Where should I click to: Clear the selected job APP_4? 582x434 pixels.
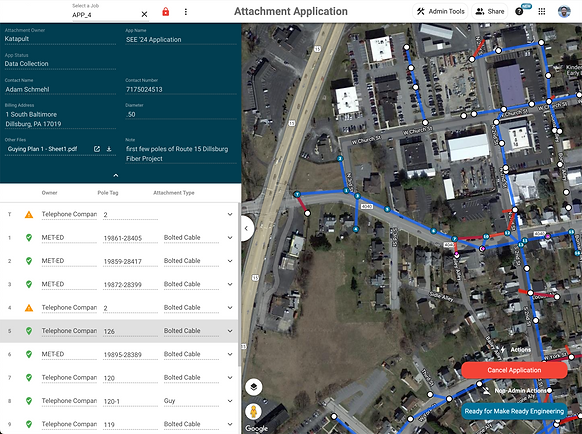144,14
